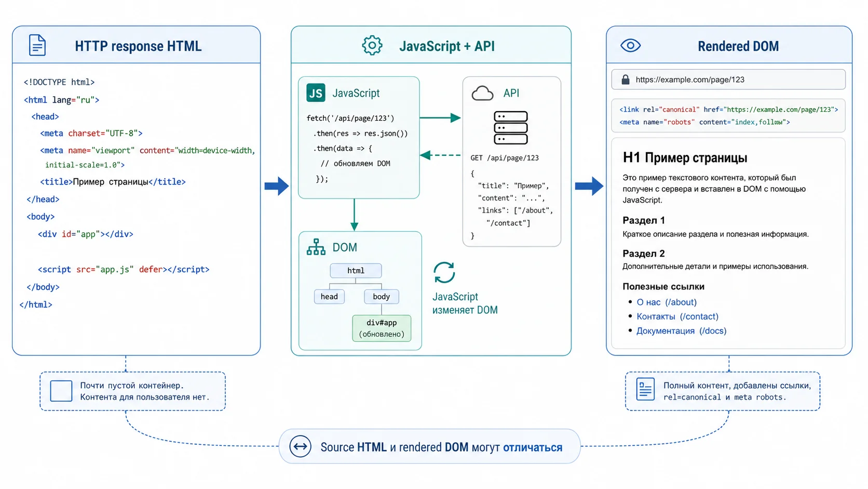Select the server stack icon in the API card
Screen dimensions: 868x489
tap(511, 128)
